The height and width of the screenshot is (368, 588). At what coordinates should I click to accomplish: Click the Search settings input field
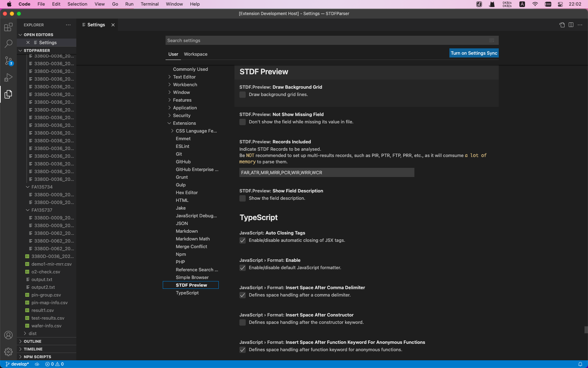(x=332, y=40)
